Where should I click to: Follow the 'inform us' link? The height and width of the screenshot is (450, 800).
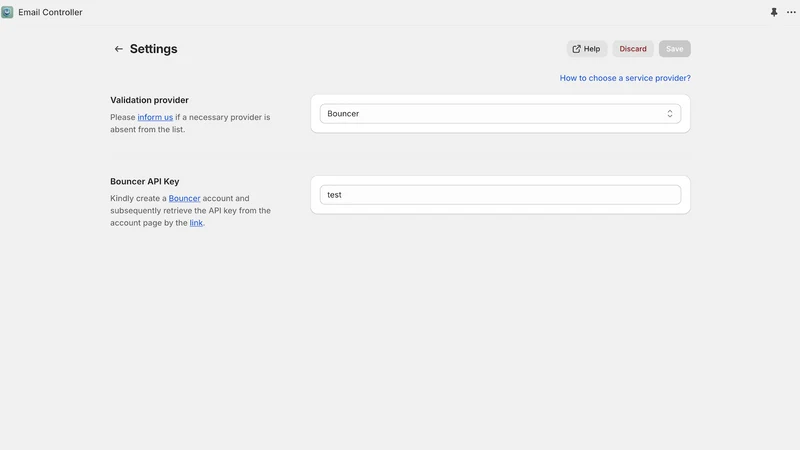pos(155,117)
